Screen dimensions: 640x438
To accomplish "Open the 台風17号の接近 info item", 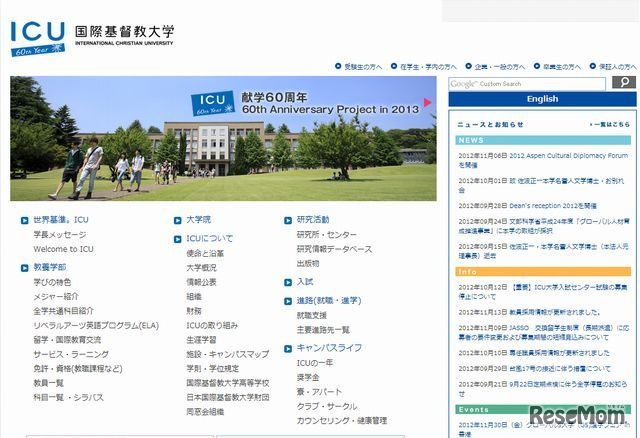I will pos(534,369).
